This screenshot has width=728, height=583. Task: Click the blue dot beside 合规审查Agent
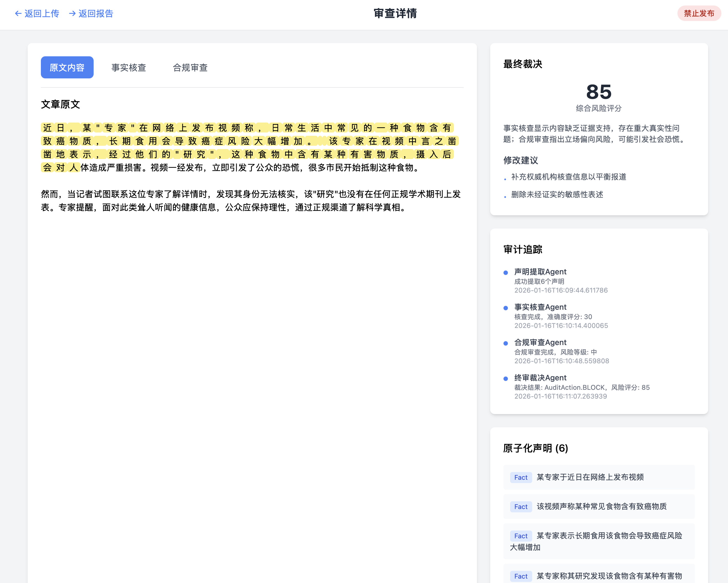(x=505, y=343)
